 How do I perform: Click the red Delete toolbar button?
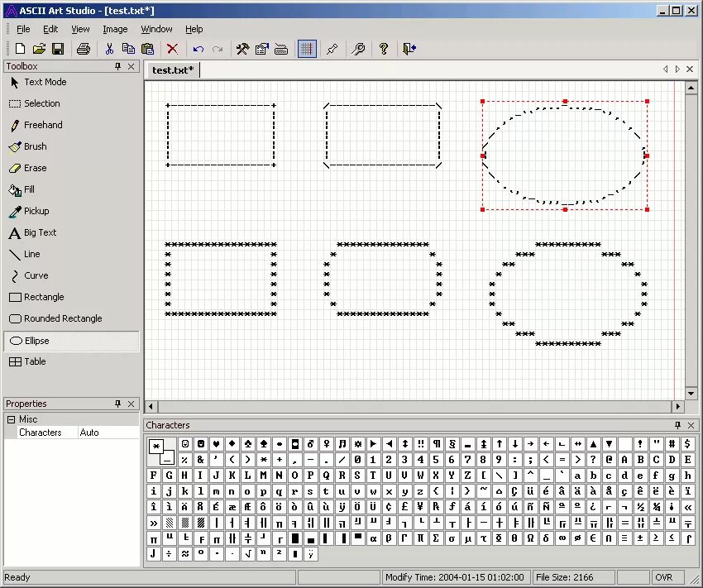pos(173,49)
